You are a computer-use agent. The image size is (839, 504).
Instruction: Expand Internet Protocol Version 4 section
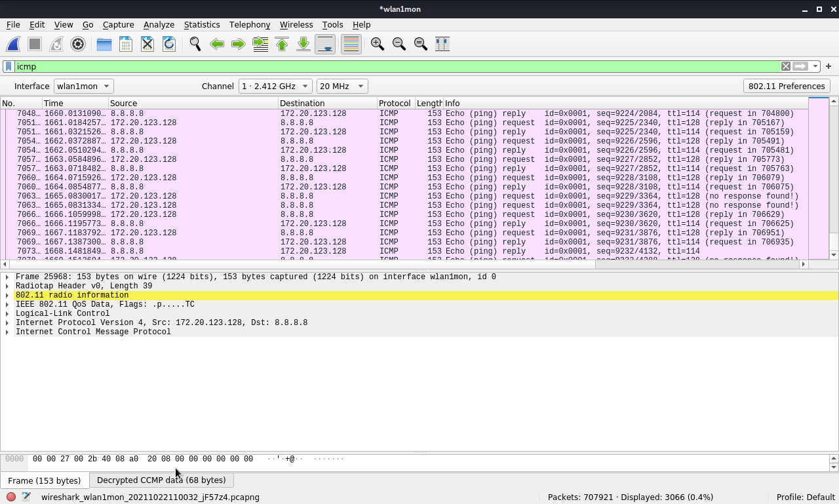[x=7, y=322]
